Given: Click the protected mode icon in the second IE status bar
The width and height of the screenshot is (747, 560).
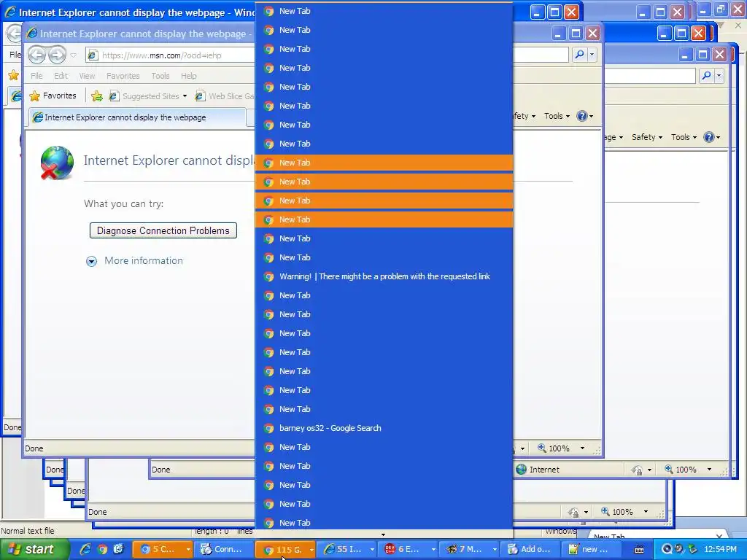Looking at the screenshot, I should [636, 470].
